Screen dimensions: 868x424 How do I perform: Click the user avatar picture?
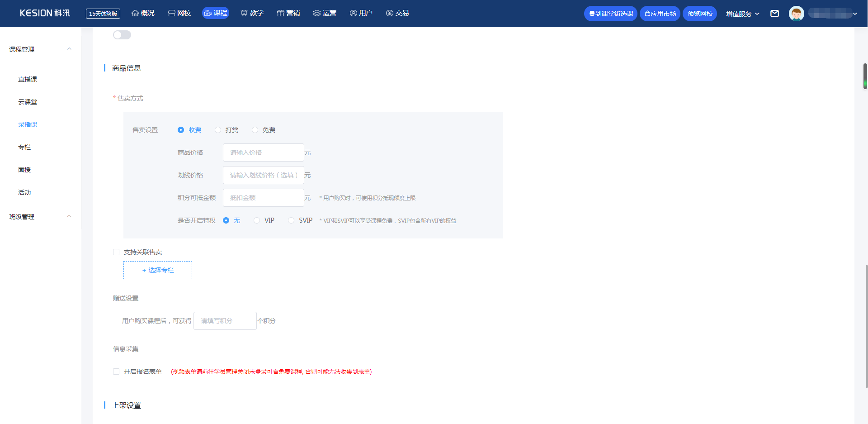796,14
